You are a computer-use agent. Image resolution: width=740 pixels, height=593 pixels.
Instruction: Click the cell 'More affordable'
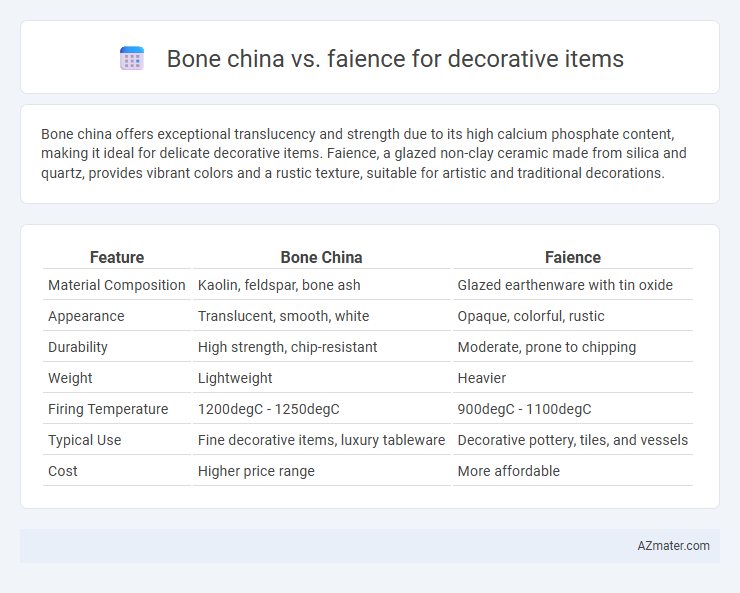tap(508, 471)
